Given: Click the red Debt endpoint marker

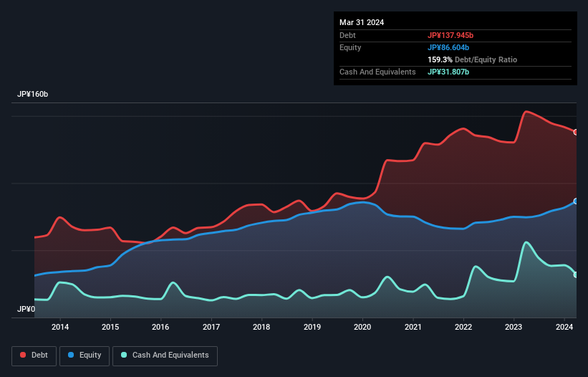Looking at the screenshot, I should pyautogui.click(x=576, y=132).
